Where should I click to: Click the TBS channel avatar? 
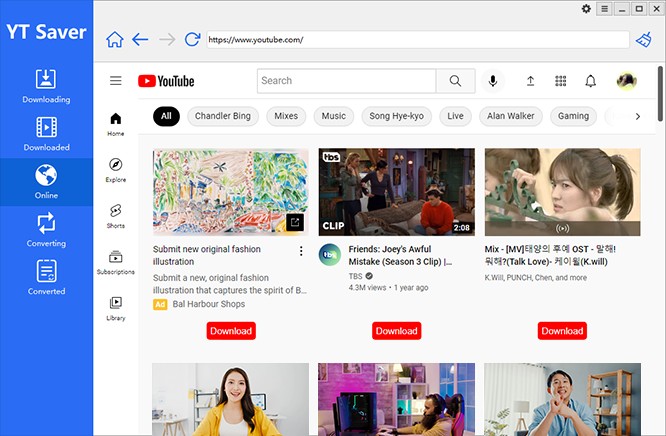coord(330,255)
